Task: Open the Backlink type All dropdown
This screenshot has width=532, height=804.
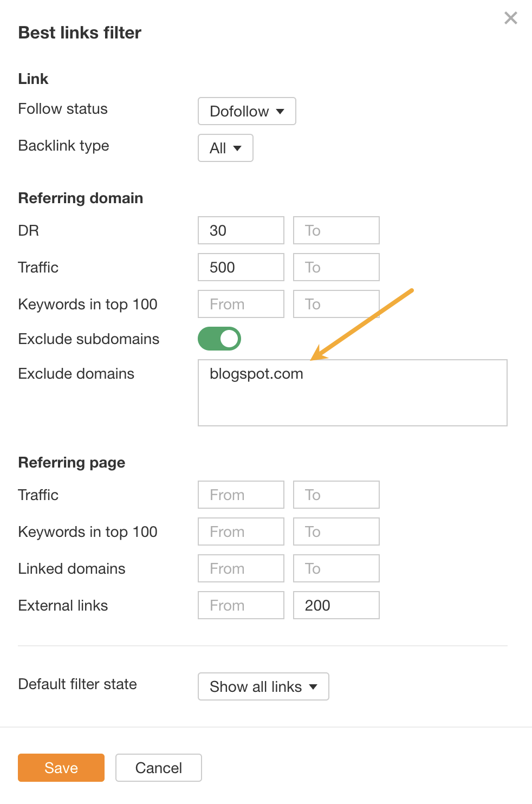Action: pos(225,148)
